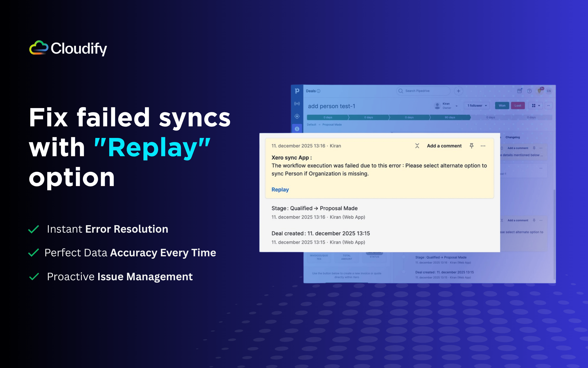Pin the Xero sync note in callout
The image size is (588, 368).
point(472,146)
